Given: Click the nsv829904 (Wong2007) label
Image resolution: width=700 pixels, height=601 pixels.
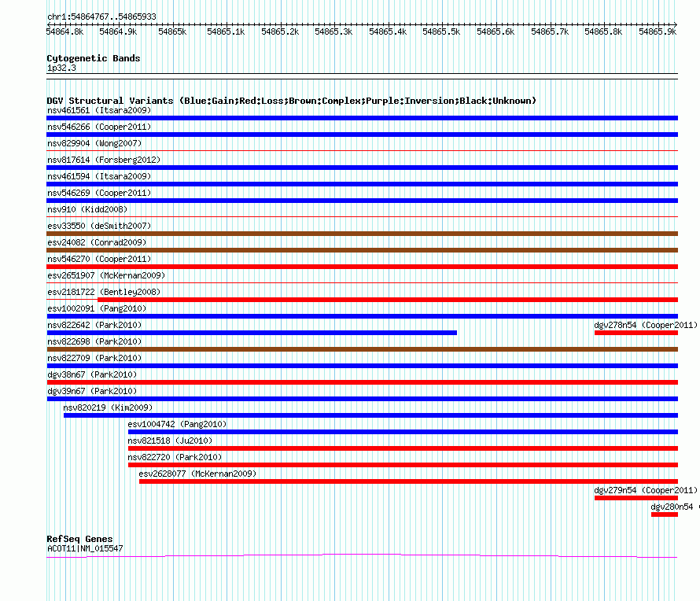Looking at the screenshot, I should click(x=94, y=143).
